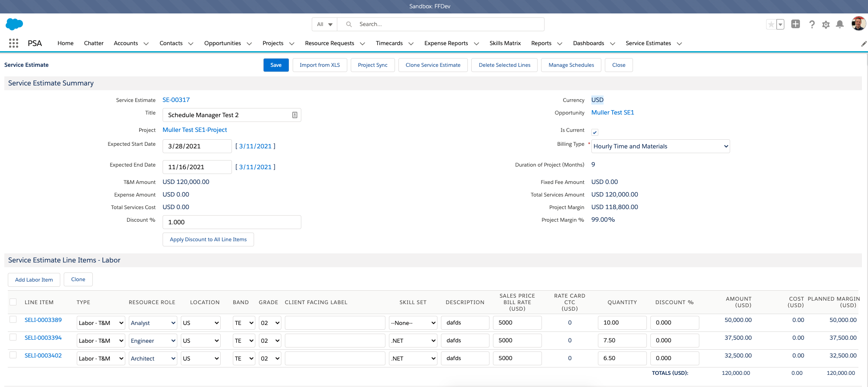The width and height of the screenshot is (868, 387).
Task: Expand the Accounts menu chevron
Action: coord(146,43)
